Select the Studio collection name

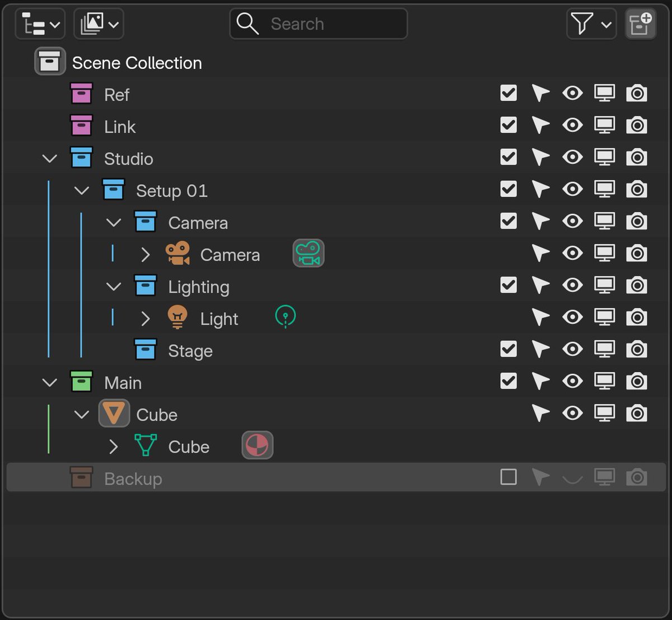click(129, 159)
